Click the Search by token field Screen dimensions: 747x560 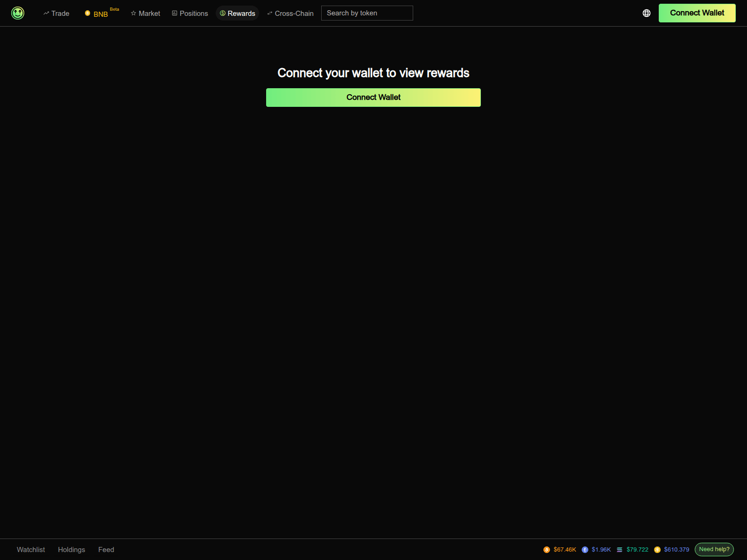tap(367, 13)
